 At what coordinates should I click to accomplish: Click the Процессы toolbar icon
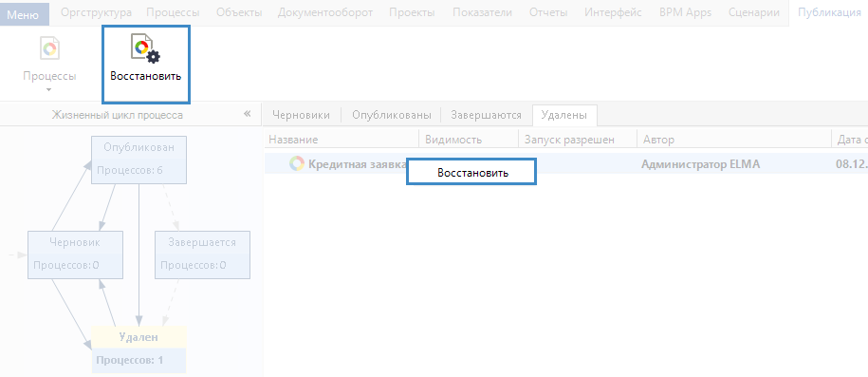pyautogui.click(x=49, y=49)
